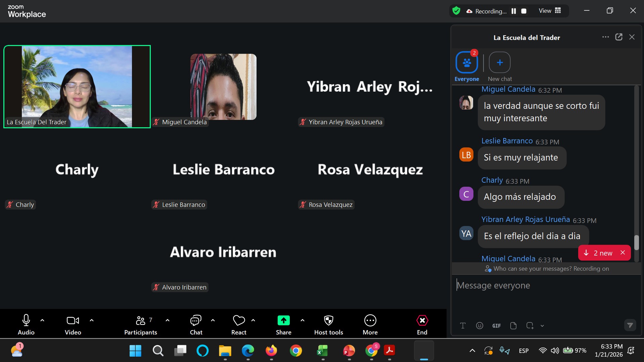Pause the cloud recording

pos(513,11)
